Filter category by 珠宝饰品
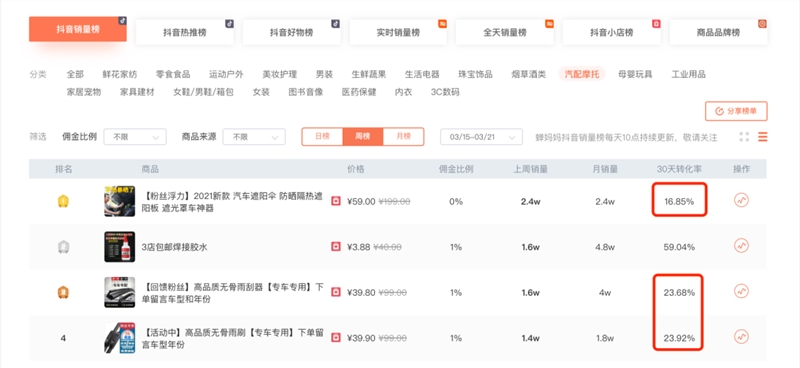Viewport: 800px width, 368px height. (x=476, y=75)
